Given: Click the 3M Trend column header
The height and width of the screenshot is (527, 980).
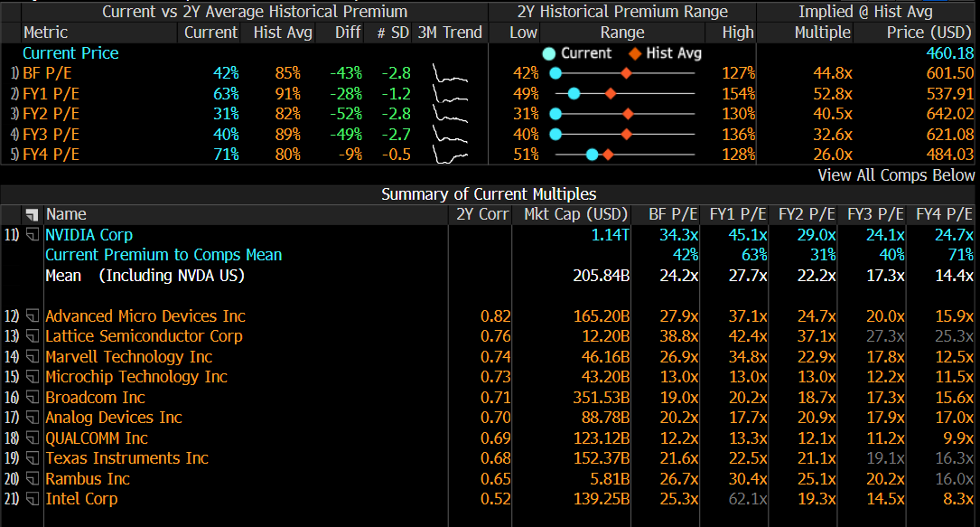Looking at the screenshot, I should pyautogui.click(x=450, y=33).
